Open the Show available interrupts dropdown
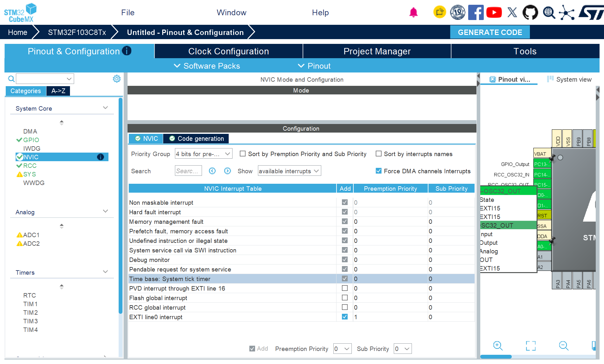Image resolution: width=604 pixels, height=364 pixels. point(289,171)
